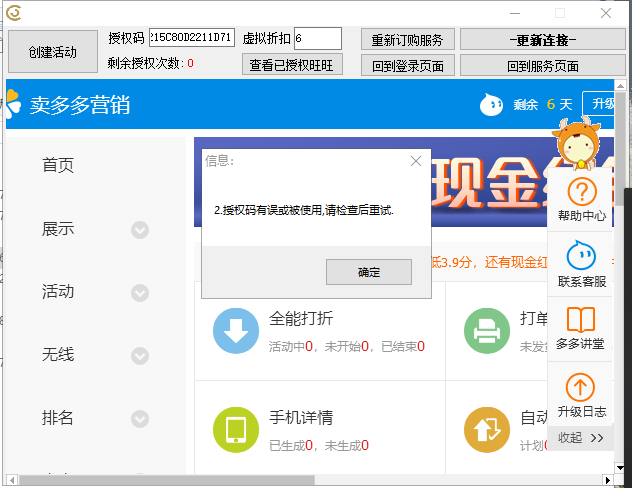632x488 pixels.
Task: Click the 剩余授权次数 count text
Action: tap(150, 63)
